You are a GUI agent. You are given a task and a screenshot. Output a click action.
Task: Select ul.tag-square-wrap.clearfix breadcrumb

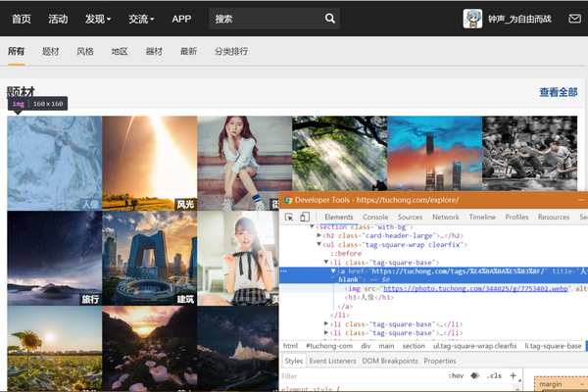coord(474,346)
